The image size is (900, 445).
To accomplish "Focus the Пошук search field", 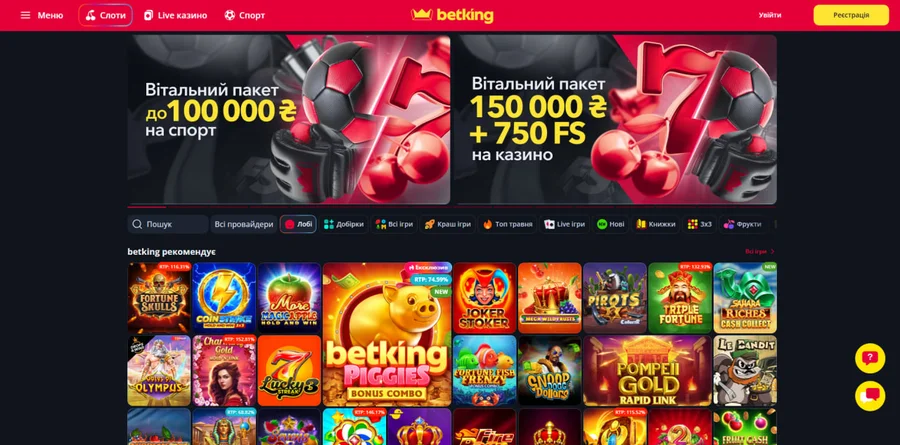I will click(168, 225).
